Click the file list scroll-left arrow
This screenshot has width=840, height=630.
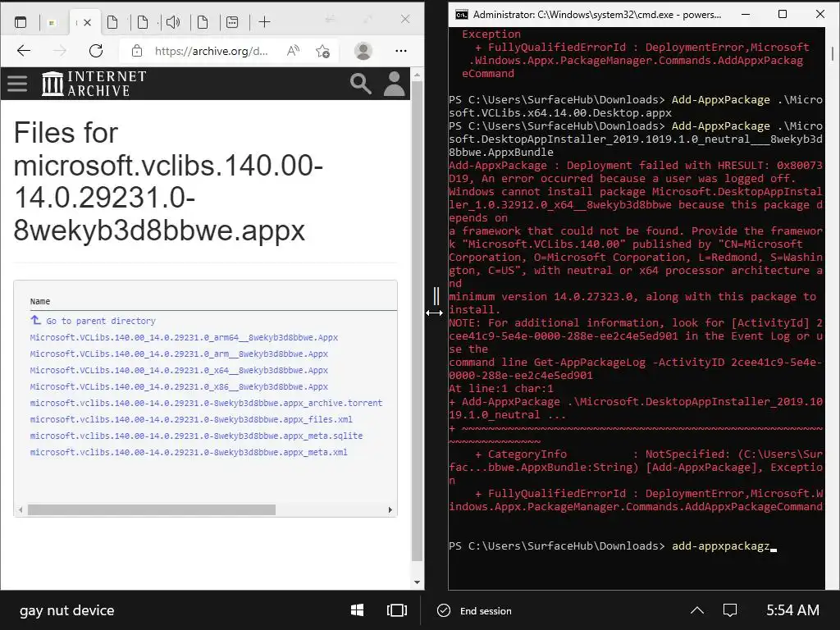click(21, 510)
